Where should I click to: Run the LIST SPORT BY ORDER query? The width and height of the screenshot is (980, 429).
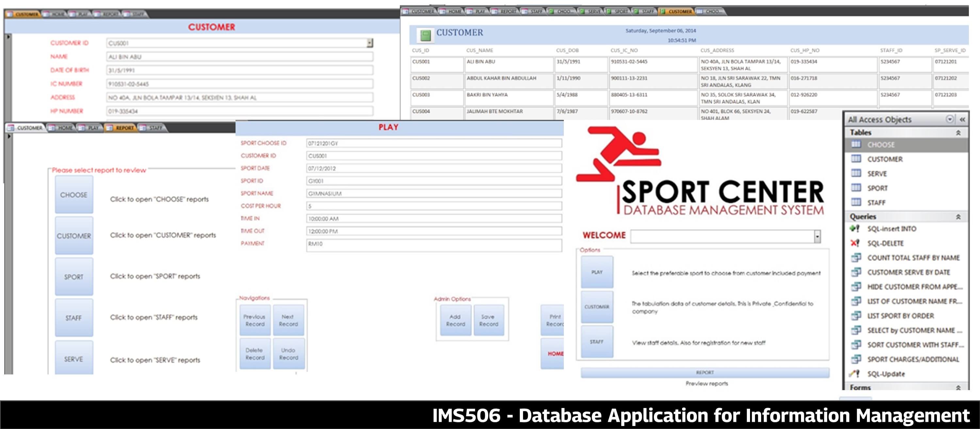(x=901, y=316)
